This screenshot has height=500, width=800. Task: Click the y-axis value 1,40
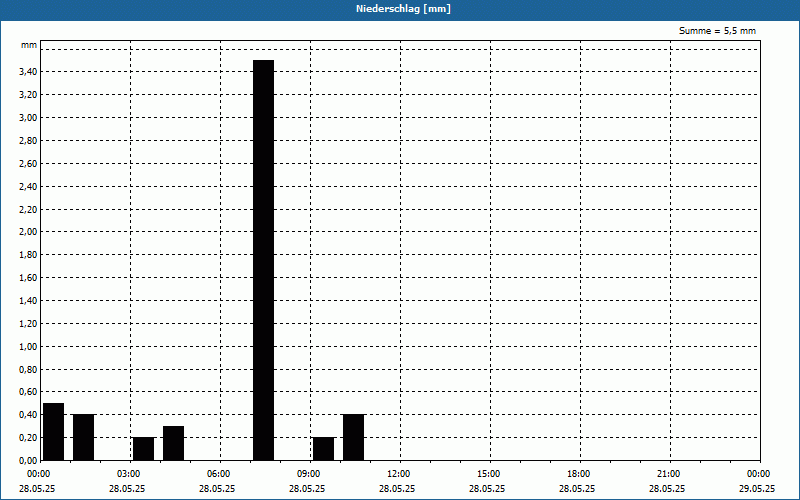point(28,301)
